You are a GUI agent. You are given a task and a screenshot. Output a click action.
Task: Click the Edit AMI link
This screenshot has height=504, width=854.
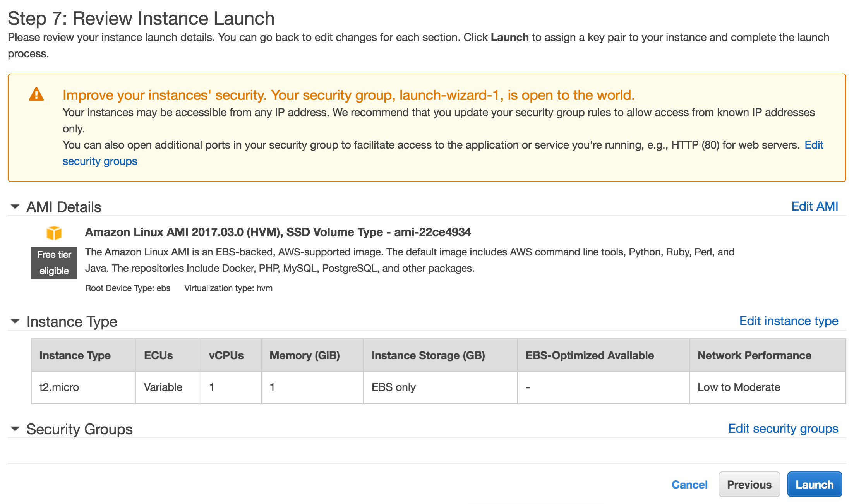point(815,206)
